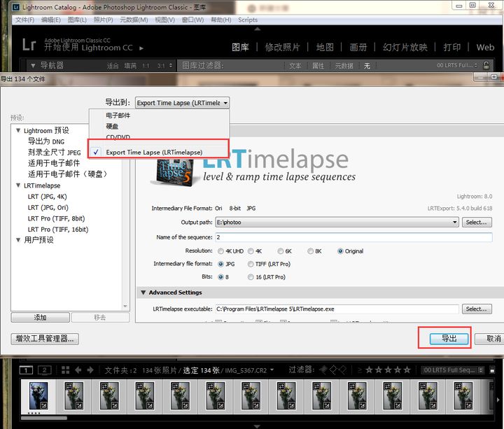Choose 硬盘 in export destination list
This screenshot has width=504, height=429.
pyautogui.click(x=112, y=126)
